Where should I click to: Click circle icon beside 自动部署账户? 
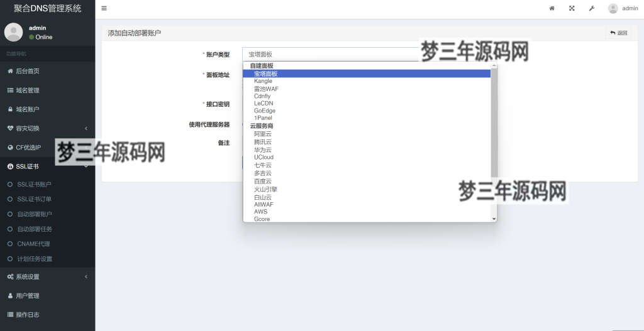pyautogui.click(x=10, y=214)
